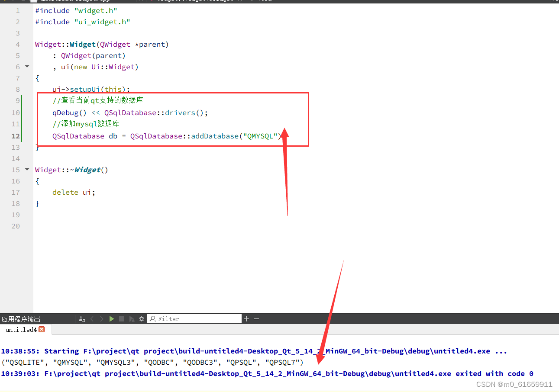This screenshot has height=392, width=559.
Task: Click the qDebug() << QSqlDatabase::drivers(); line
Action: (130, 112)
